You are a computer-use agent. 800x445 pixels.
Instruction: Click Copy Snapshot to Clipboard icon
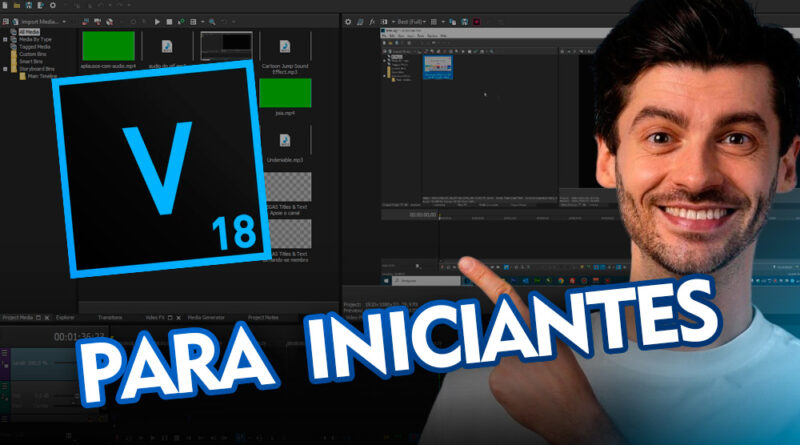453,22
